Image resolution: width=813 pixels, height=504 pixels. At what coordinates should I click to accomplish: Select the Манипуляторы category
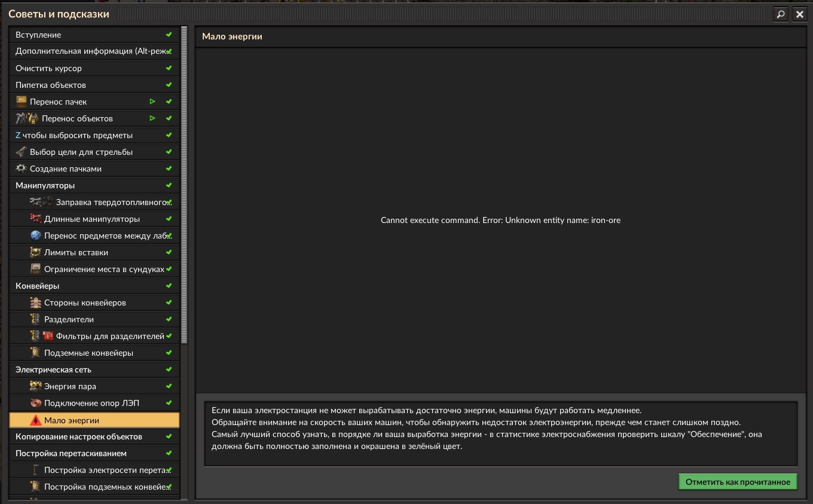coord(94,185)
